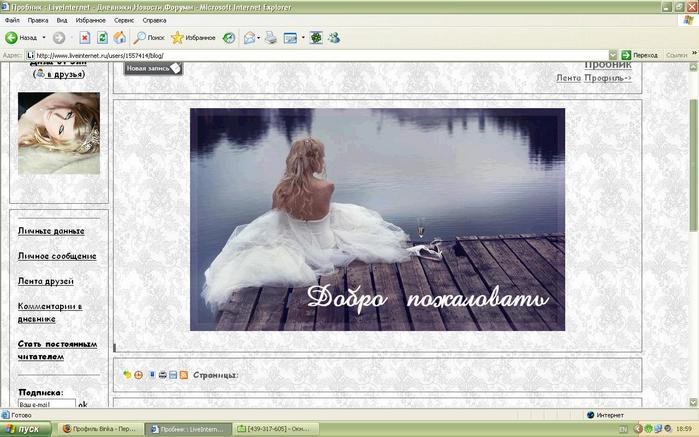Click the History/Media toolbar icon
Viewport: 699px width, 437px height.
pyautogui.click(x=229, y=38)
